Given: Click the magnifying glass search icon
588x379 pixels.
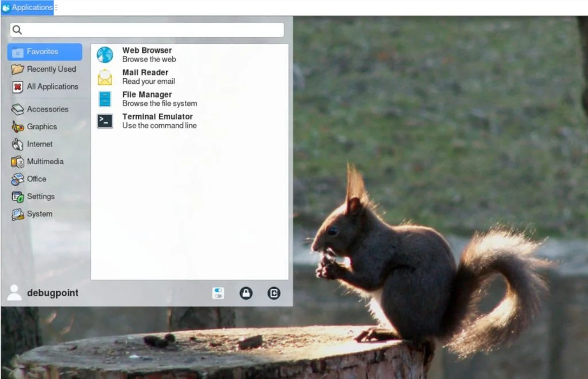Looking at the screenshot, I should 17,29.
